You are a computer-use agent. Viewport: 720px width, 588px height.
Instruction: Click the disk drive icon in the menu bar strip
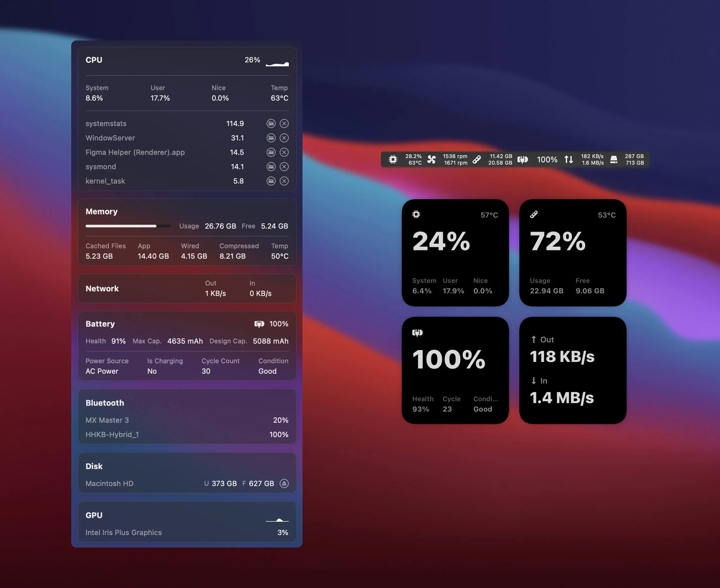(614, 159)
